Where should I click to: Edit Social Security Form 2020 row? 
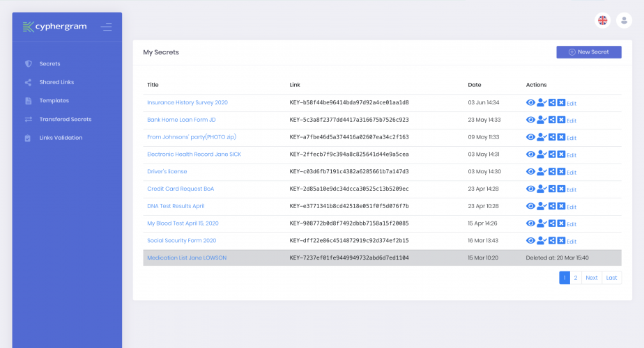pos(572,242)
